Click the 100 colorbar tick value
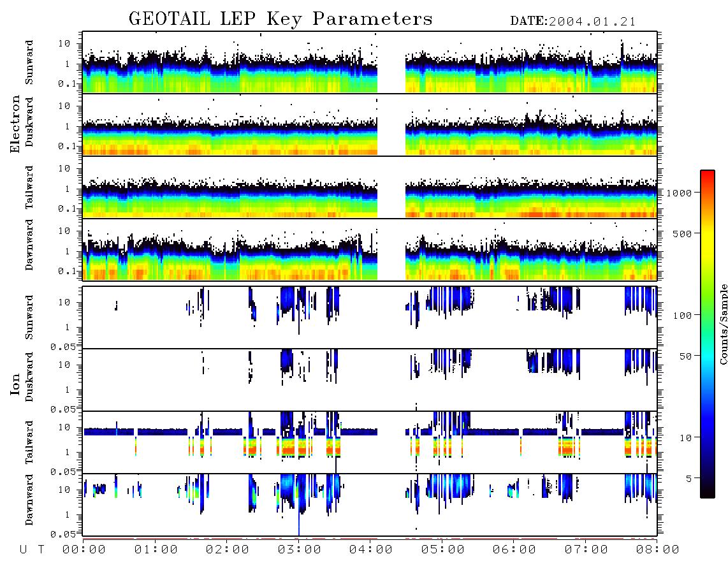Screen dimensions: 728x561 [683, 316]
